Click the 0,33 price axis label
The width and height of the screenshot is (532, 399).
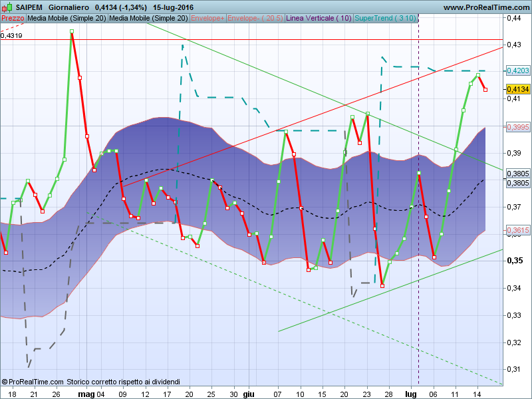coord(513,315)
